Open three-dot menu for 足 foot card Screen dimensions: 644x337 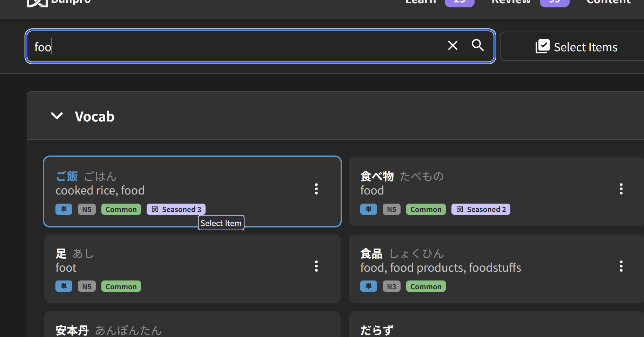pos(316,266)
